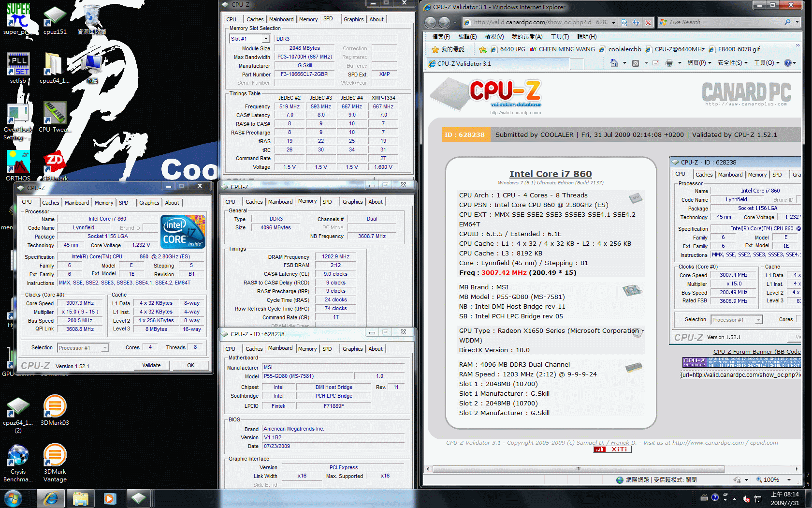Image resolution: width=812 pixels, height=508 pixels.
Task: Select the CPU-Z Validator 3.1 browser tab
Action: [497, 63]
